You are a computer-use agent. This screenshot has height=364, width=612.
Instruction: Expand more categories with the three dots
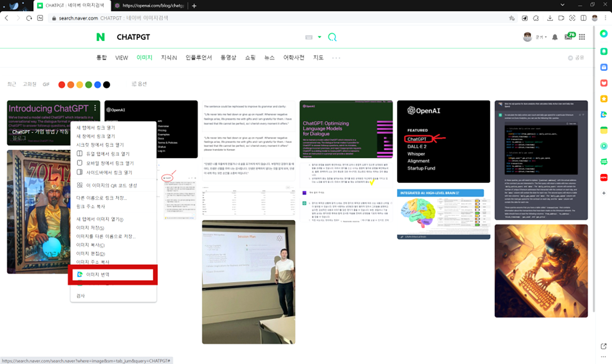[336, 58]
